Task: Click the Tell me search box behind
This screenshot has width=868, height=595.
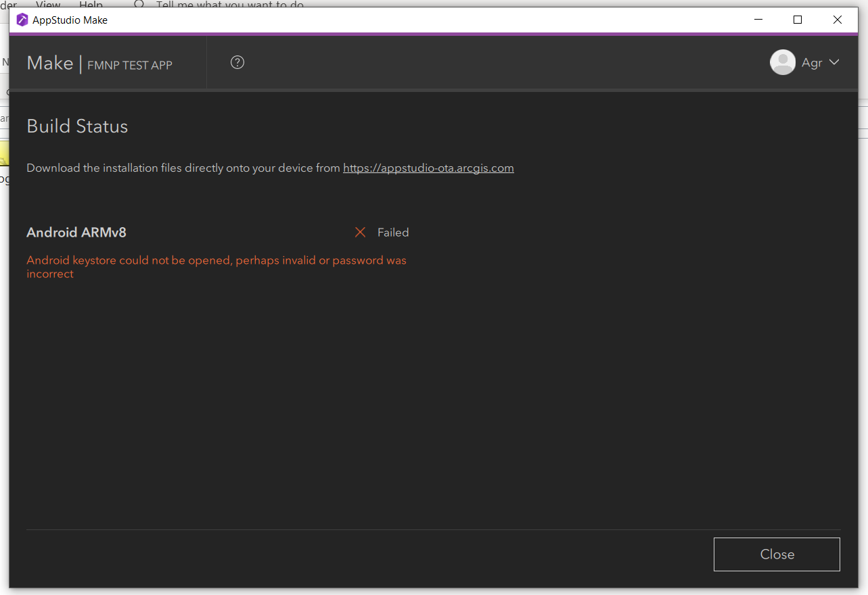Action: coord(230,5)
